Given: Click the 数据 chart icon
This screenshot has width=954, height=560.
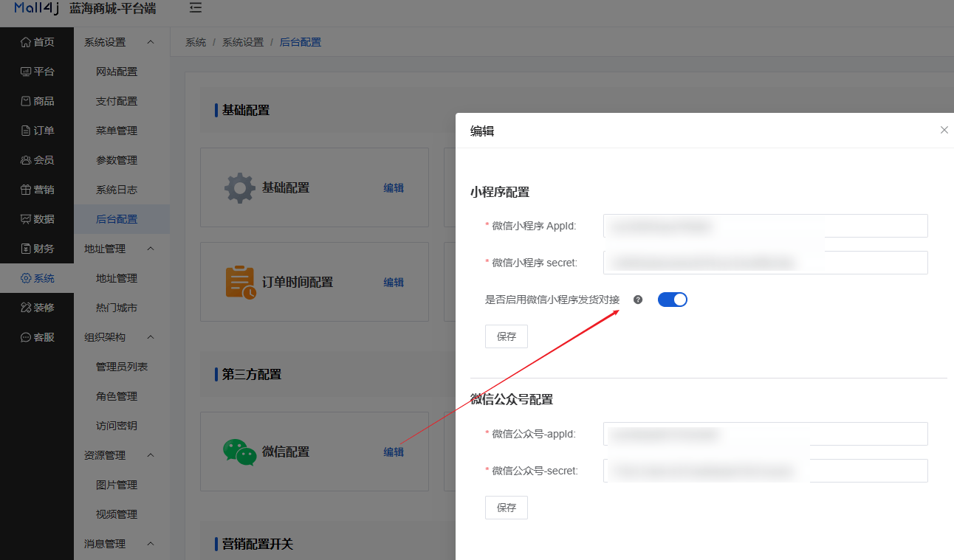Looking at the screenshot, I should [26, 219].
